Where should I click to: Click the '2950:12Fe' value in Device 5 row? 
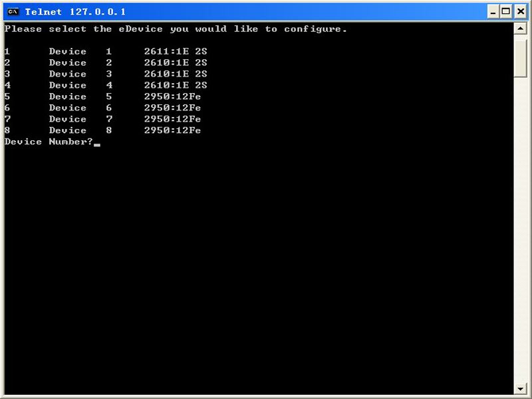172,96
